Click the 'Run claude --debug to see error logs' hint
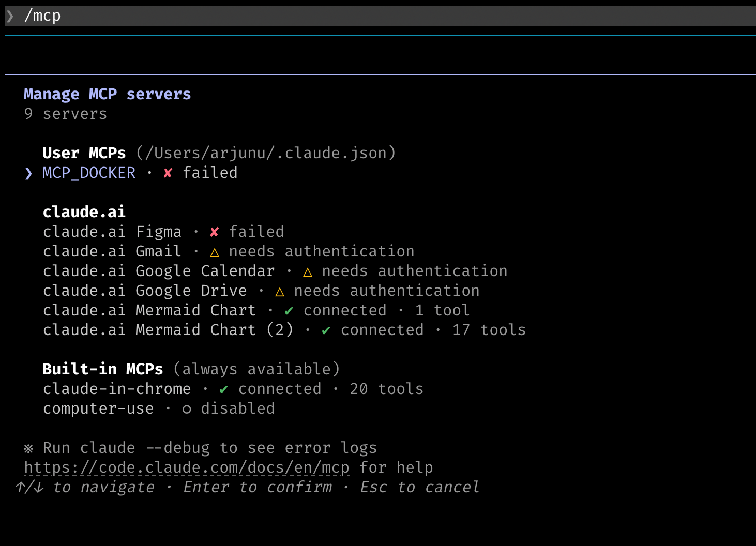756x546 pixels. (x=210, y=448)
